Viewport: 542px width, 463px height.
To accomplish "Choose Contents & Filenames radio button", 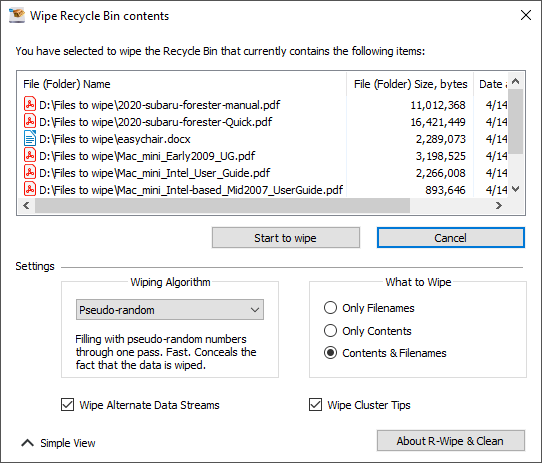I will coord(330,353).
